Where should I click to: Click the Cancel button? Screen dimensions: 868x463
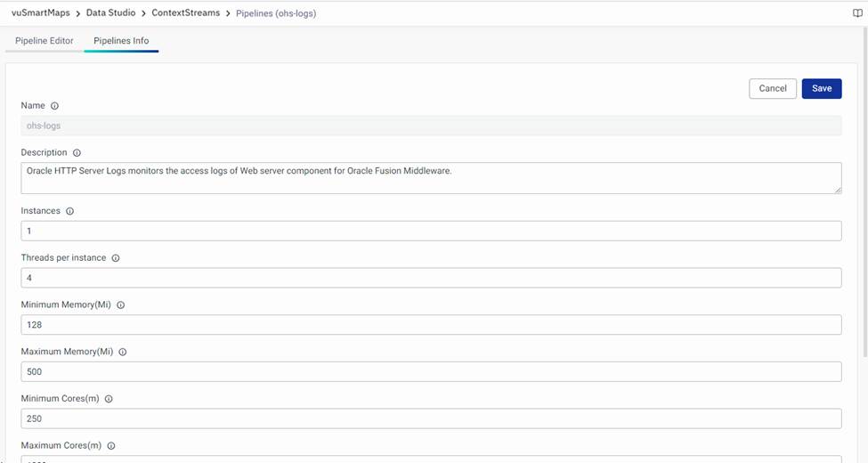tap(772, 88)
